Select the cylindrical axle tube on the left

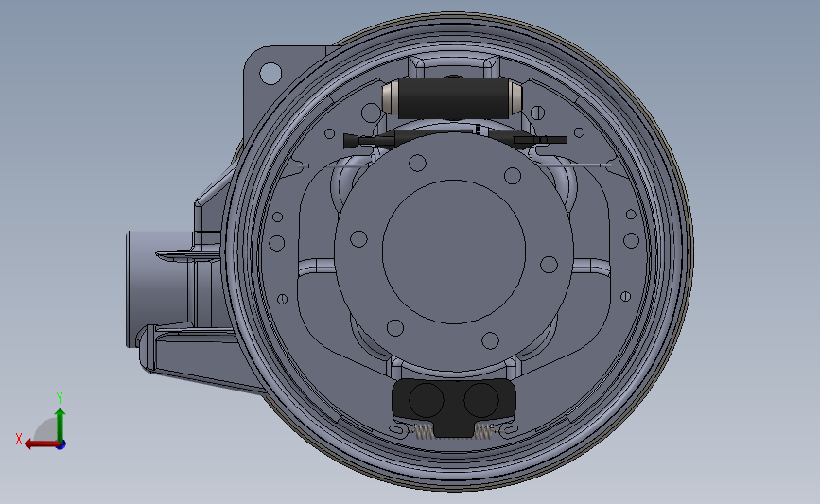tap(160, 288)
